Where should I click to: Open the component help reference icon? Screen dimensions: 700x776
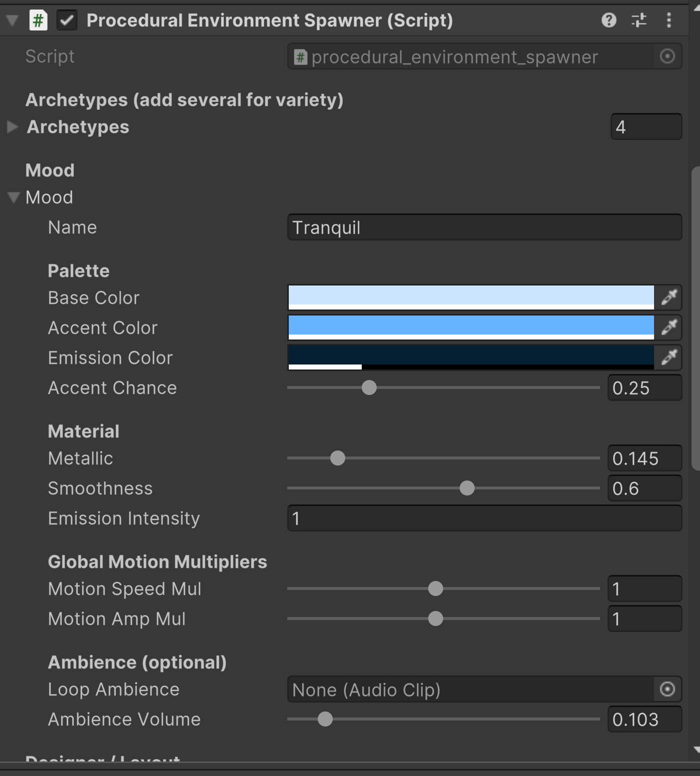[609, 20]
